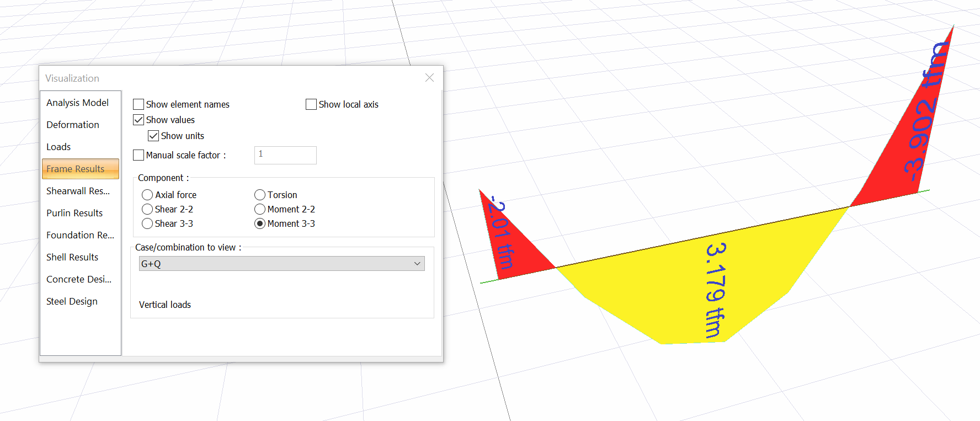Select the Axial force component
Screen dimensions: 980x421
coord(147,195)
